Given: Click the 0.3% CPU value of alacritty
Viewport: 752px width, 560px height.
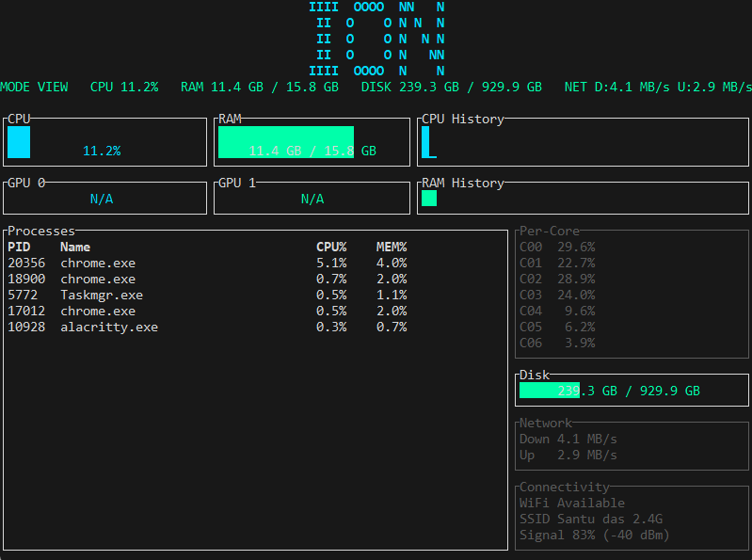Looking at the screenshot, I should tap(331, 327).
